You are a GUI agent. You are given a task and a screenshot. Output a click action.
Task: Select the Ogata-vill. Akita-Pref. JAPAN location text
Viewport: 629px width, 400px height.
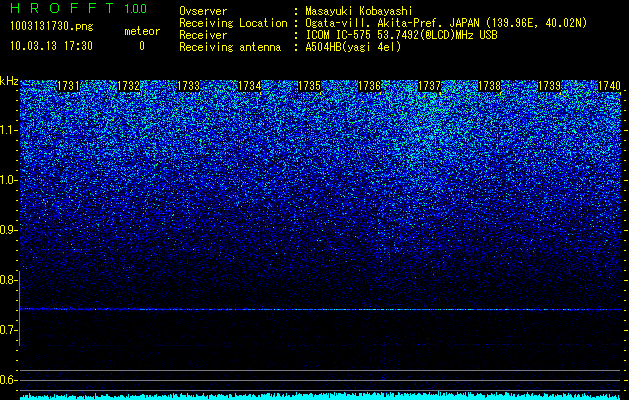tap(446, 23)
